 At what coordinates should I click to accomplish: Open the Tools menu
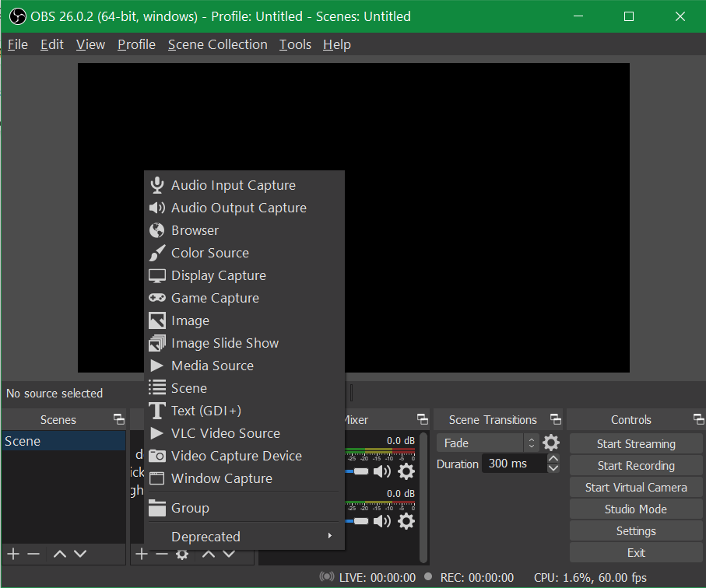point(295,44)
